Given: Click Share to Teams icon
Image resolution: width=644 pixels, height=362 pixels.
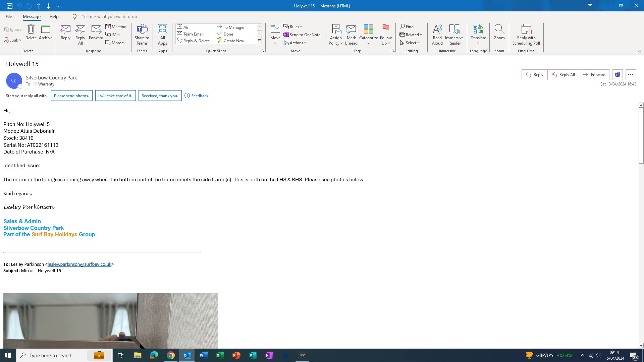Looking at the screenshot, I should 142,34.
